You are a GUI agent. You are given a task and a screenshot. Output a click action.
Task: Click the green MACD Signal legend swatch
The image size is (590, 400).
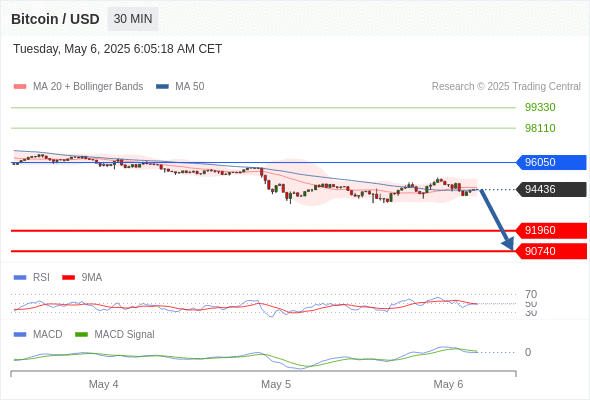tap(81, 334)
